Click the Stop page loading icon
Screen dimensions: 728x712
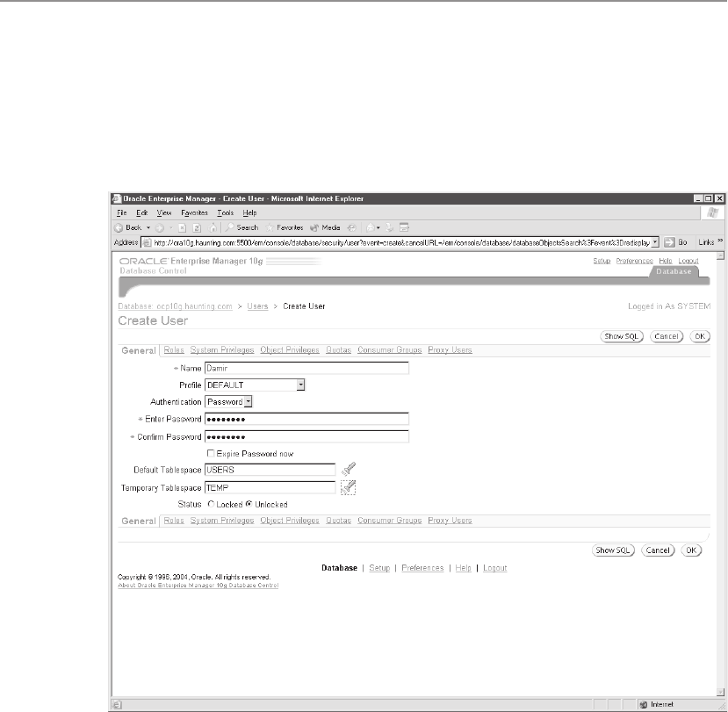point(183,228)
